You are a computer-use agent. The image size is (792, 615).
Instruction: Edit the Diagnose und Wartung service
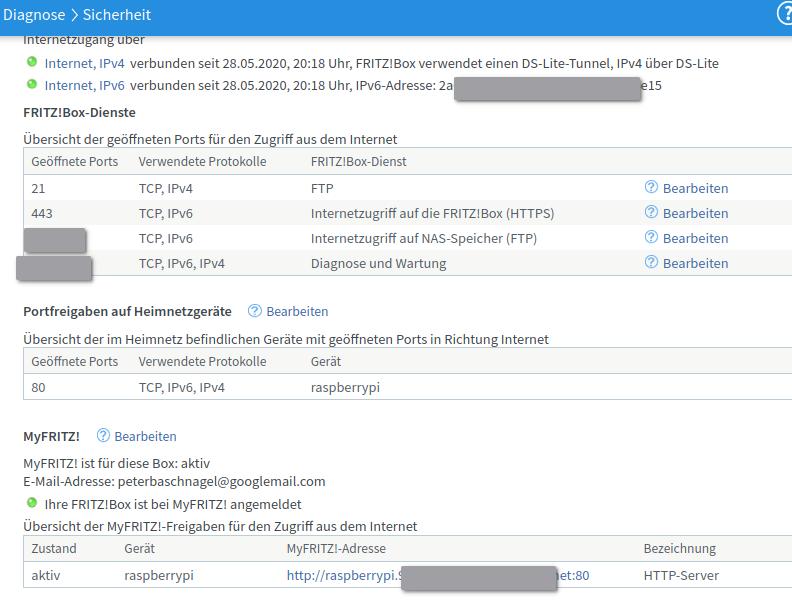[x=695, y=263]
